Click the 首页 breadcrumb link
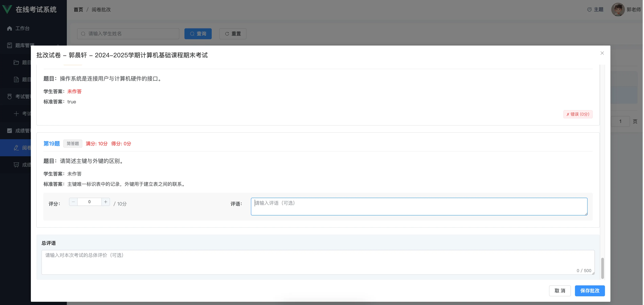The width and height of the screenshot is (644, 305). pos(78,10)
